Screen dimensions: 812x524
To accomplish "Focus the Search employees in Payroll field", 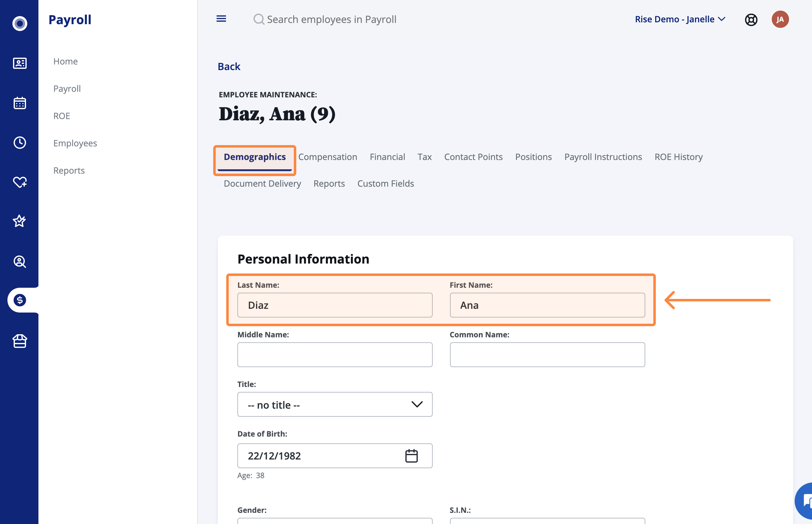I will (x=332, y=20).
